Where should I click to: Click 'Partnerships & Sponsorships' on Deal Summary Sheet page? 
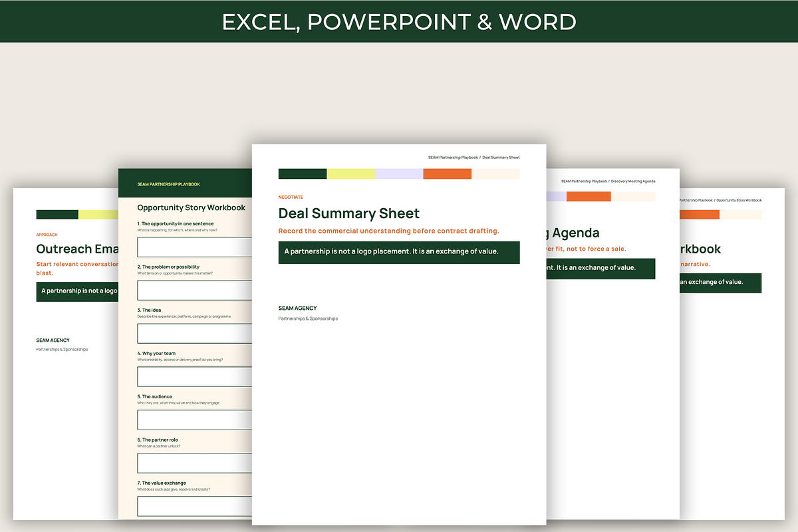308,319
